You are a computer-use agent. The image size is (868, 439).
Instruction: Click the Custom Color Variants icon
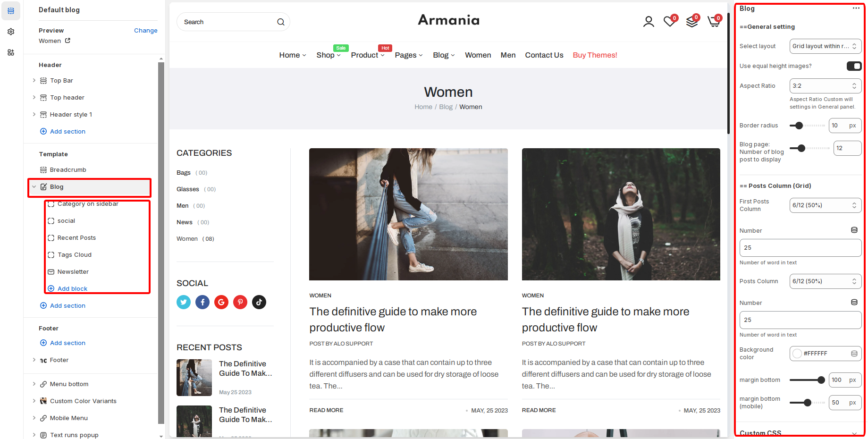point(43,401)
